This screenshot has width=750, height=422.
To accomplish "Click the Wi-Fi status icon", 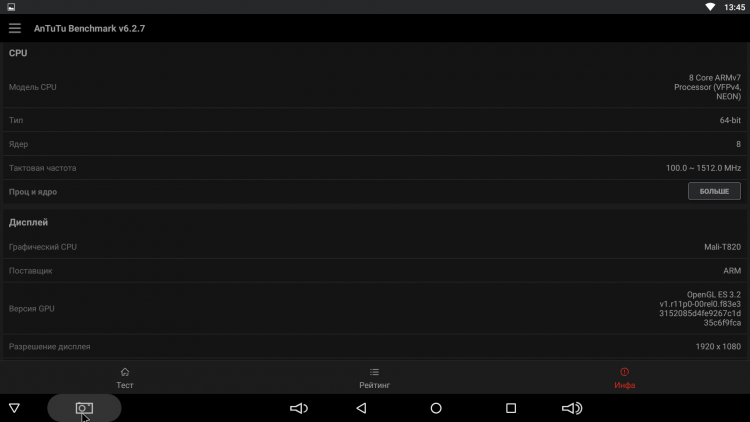I will 710,7.
